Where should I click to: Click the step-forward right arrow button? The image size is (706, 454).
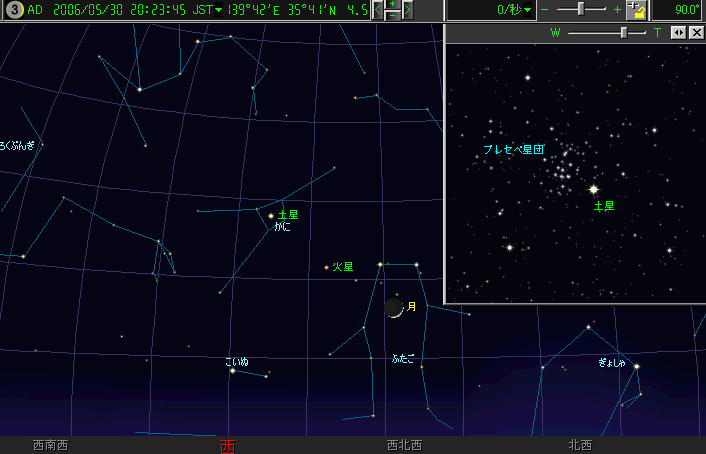pyautogui.click(x=407, y=10)
